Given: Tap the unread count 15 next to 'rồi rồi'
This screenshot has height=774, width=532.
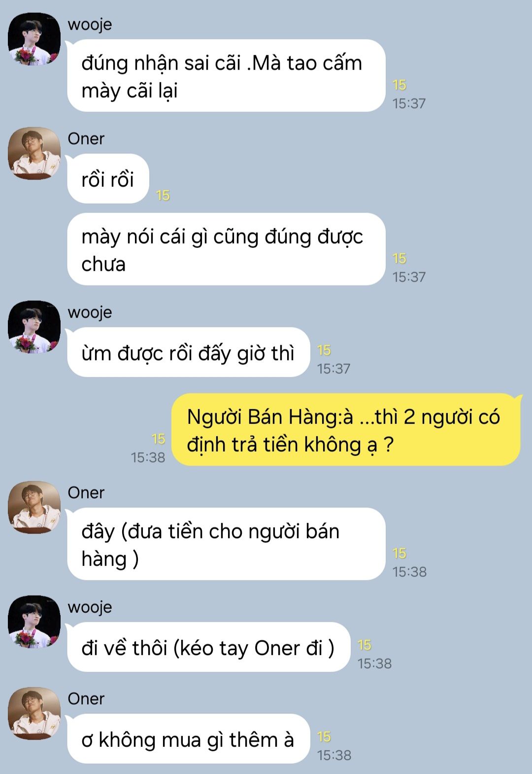Looking at the screenshot, I should pyautogui.click(x=163, y=195).
